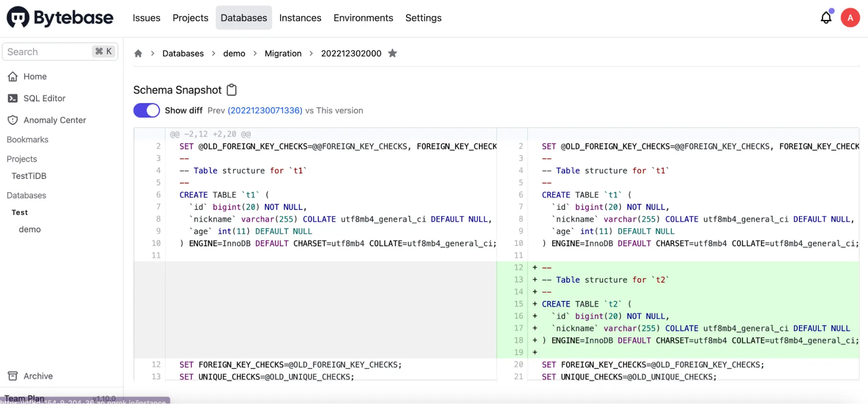Toggle the star on version 202212302000

pyautogui.click(x=392, y=53)
